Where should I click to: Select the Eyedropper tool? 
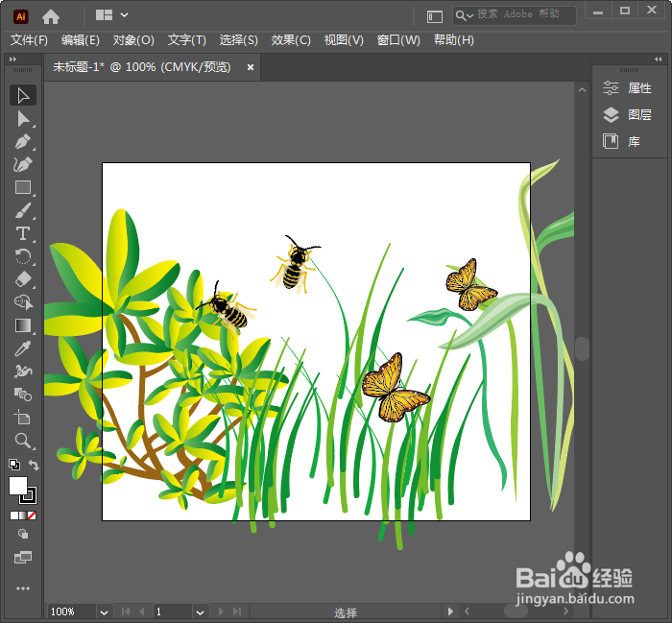click(23, 348)
